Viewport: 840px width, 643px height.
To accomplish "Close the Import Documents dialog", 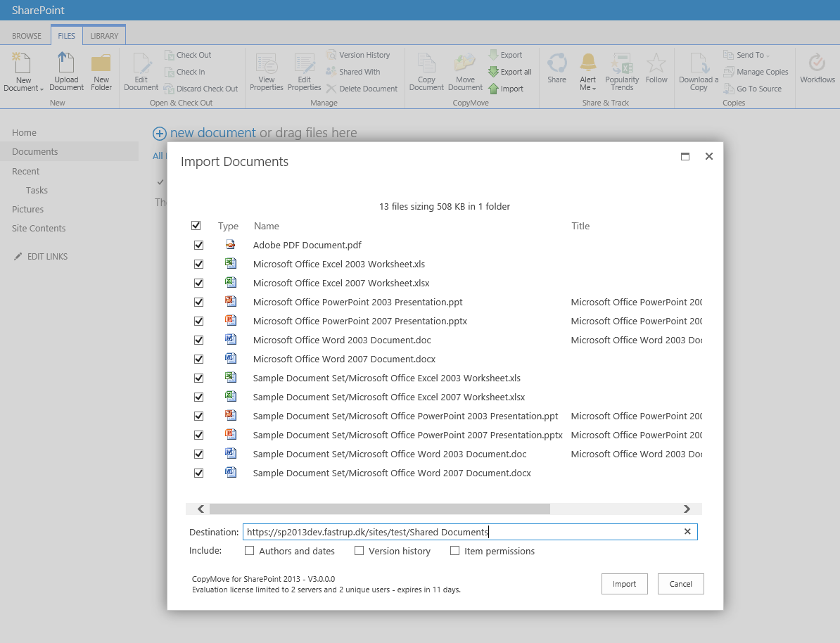I will point(709,156).
